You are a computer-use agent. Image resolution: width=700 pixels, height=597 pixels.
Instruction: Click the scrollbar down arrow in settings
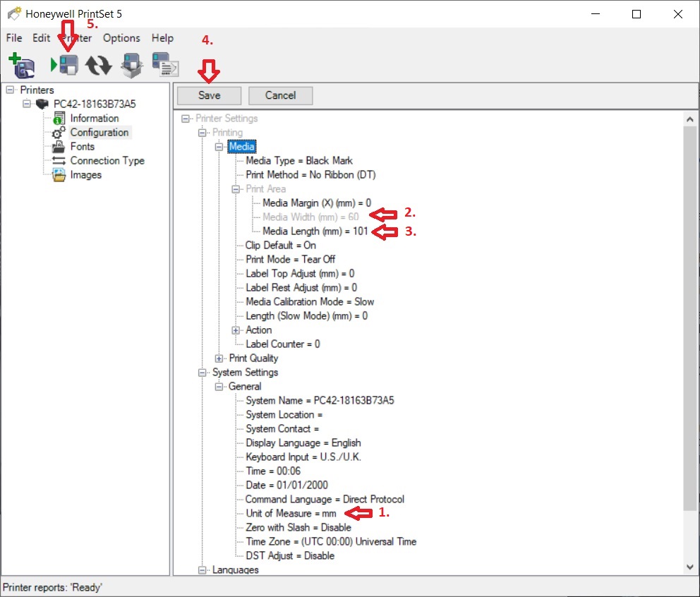click(689, 567)
